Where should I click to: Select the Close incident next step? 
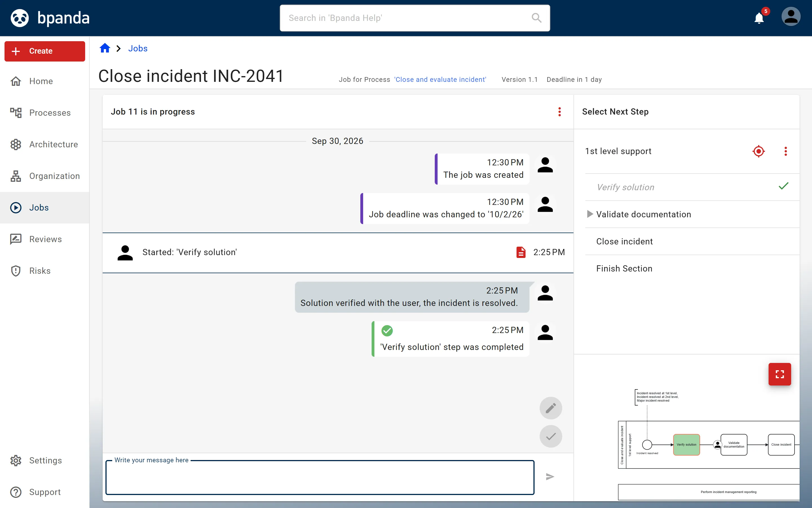pyautogui.click(x=692, y=241)
